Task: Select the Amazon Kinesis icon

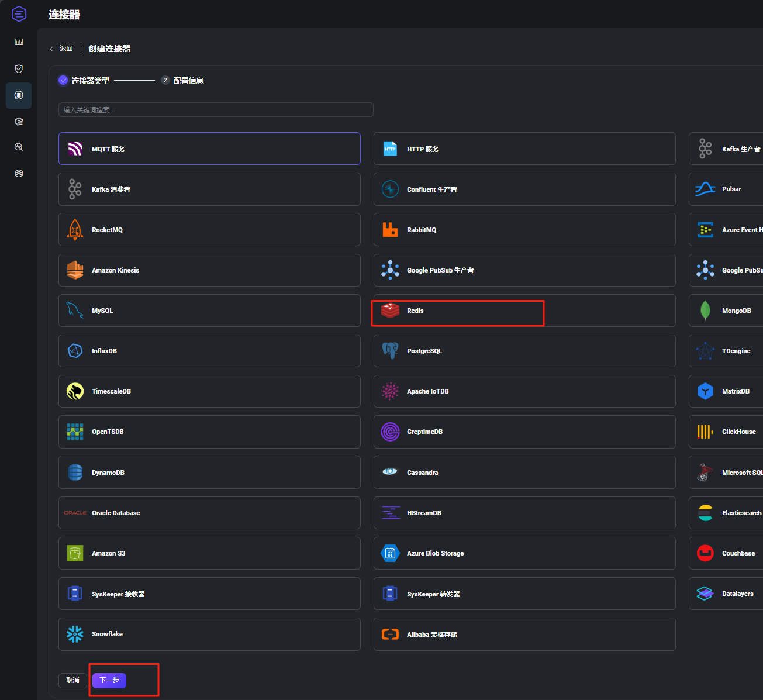Action: tap(75, 270)
